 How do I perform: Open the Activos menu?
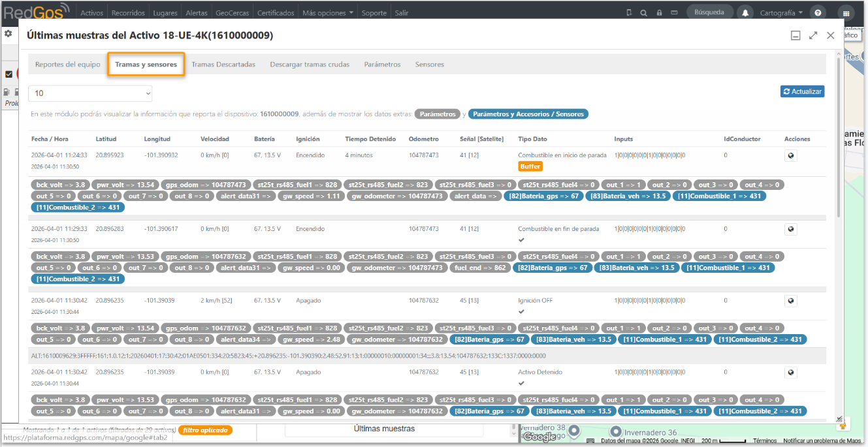(x=92, y=12)
